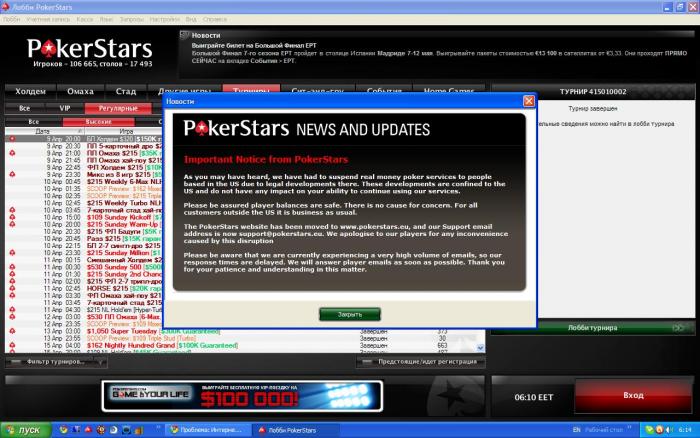Click the EN language indicator on taskbar
Viewport: 700px width, 438px height.
[x=576, y=430]
